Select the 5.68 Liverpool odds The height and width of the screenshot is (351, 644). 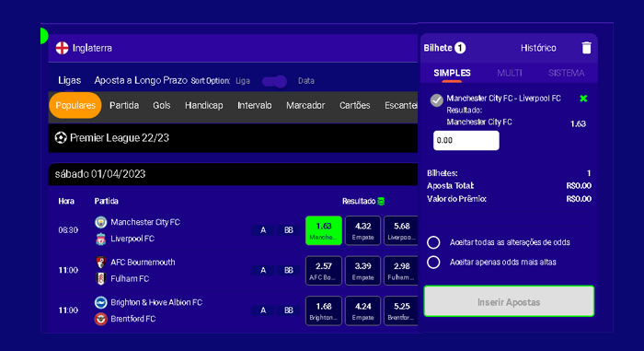(x=401, y=230)
